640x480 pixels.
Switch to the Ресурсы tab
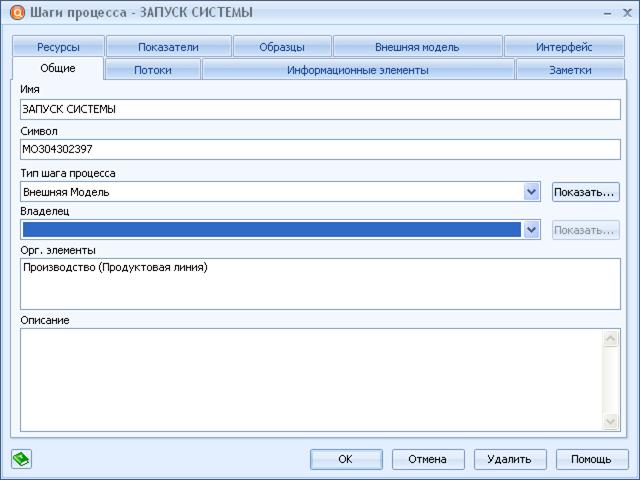pos(58,47)
